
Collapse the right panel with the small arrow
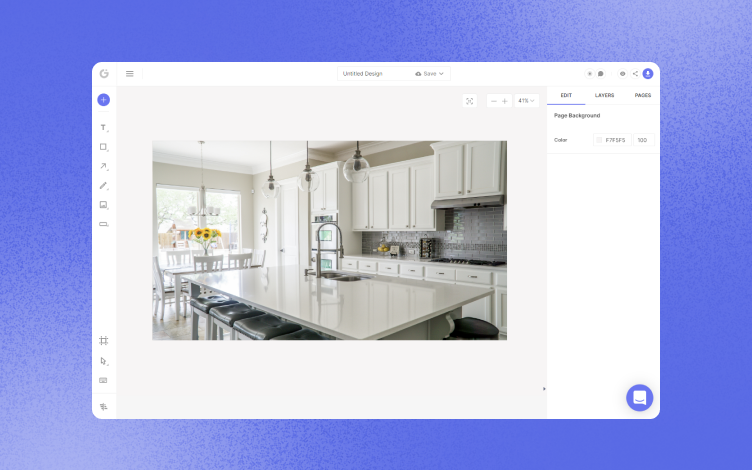click(x=544, y=389)
